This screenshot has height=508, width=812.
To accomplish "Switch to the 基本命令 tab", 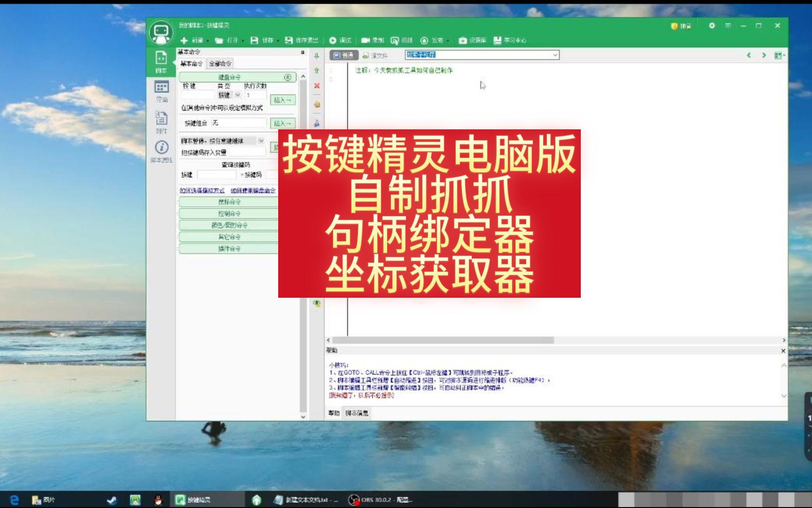I will [191, 63].
